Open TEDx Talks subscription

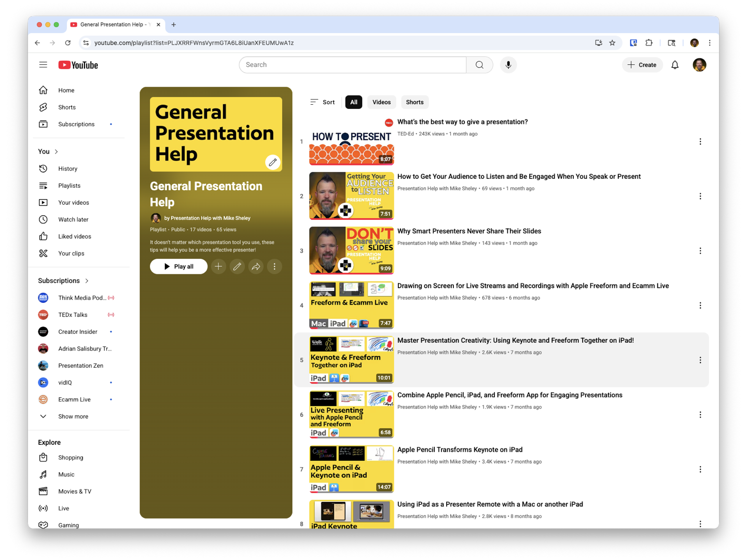click(x=79, y=315)
